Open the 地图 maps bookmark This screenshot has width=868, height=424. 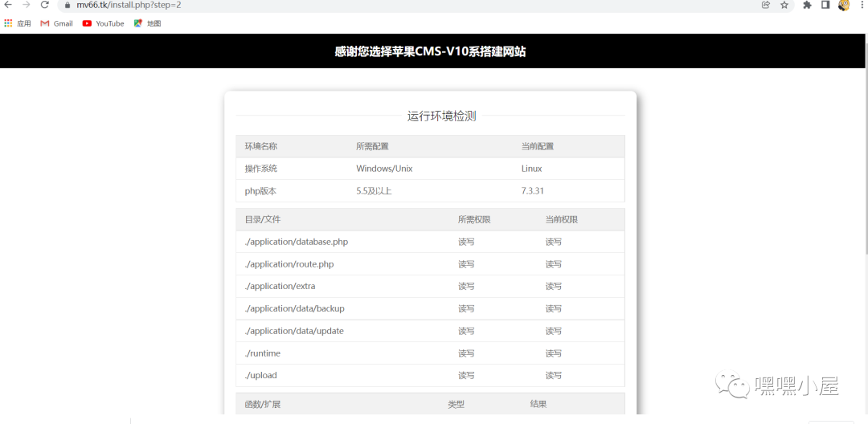[x=147, y=23]
